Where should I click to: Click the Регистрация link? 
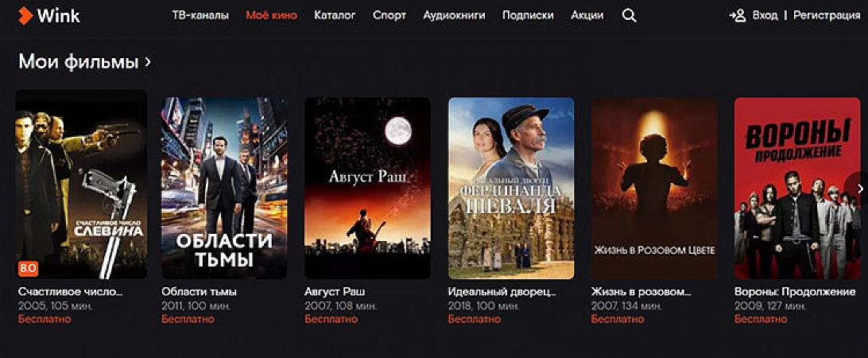tap(827, 16)
